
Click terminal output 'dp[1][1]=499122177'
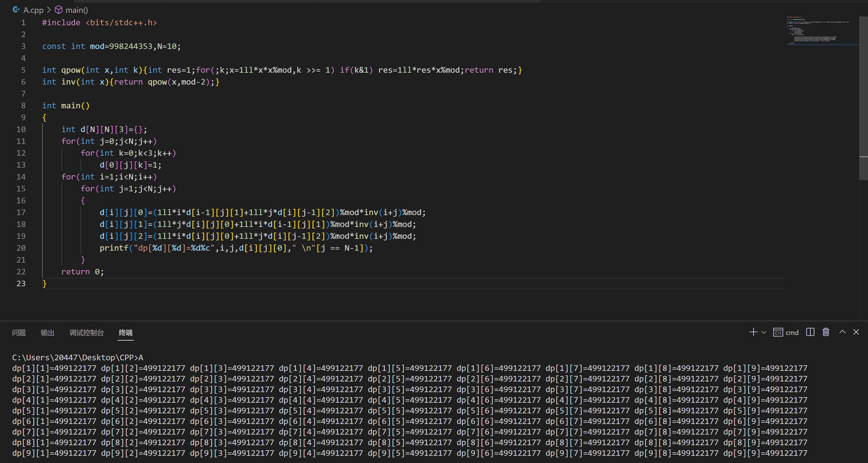[54, 368]
